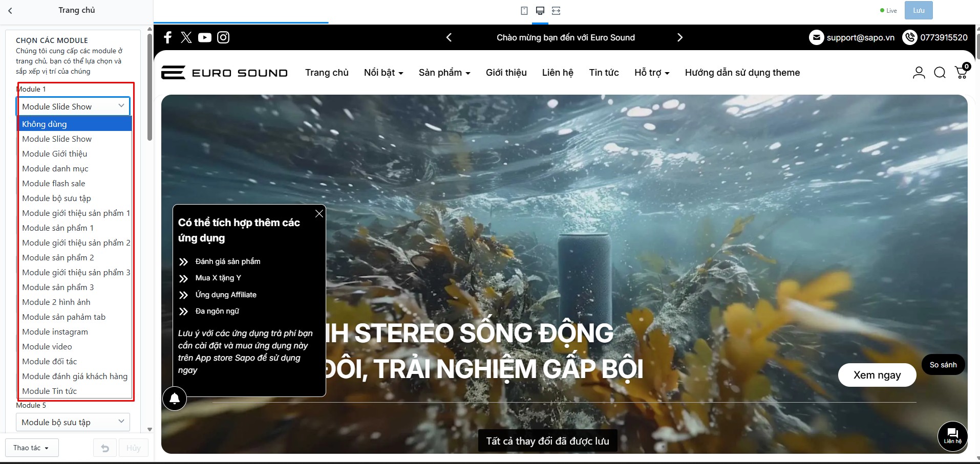Expand the Nổi bật menu
The image size is (980, 464).
384,73
